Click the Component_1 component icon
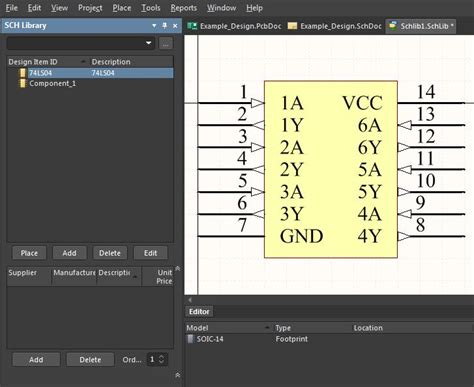The image size is (474, 387). pyautogui.click(x=23, y=83)
